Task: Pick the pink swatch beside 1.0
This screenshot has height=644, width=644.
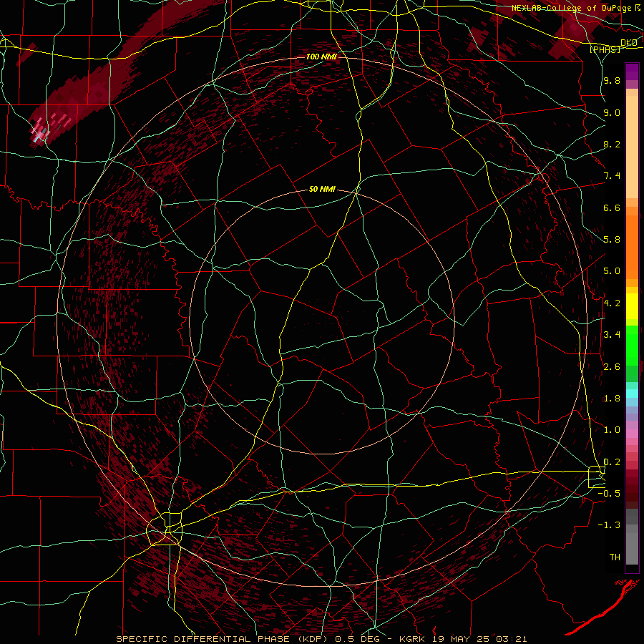Action: click(632, 434)
